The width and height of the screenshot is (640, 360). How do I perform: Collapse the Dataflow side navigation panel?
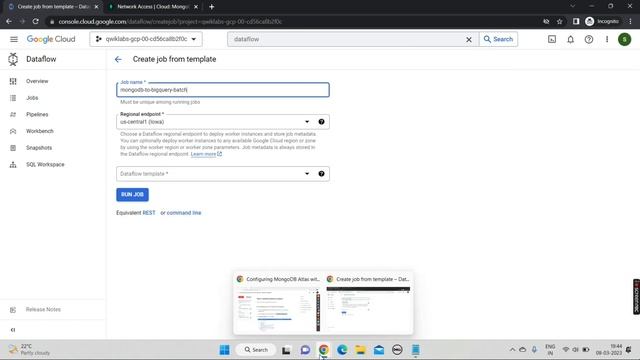(13, 329)
